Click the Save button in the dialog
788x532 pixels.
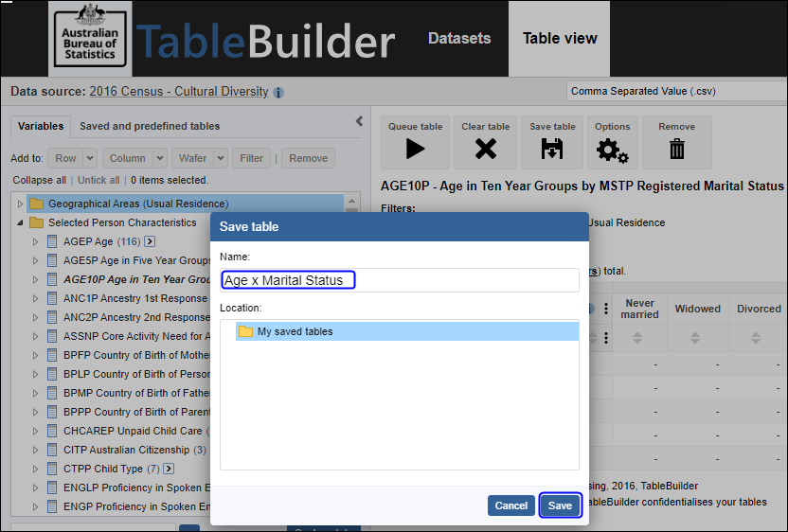coord(560,505)
